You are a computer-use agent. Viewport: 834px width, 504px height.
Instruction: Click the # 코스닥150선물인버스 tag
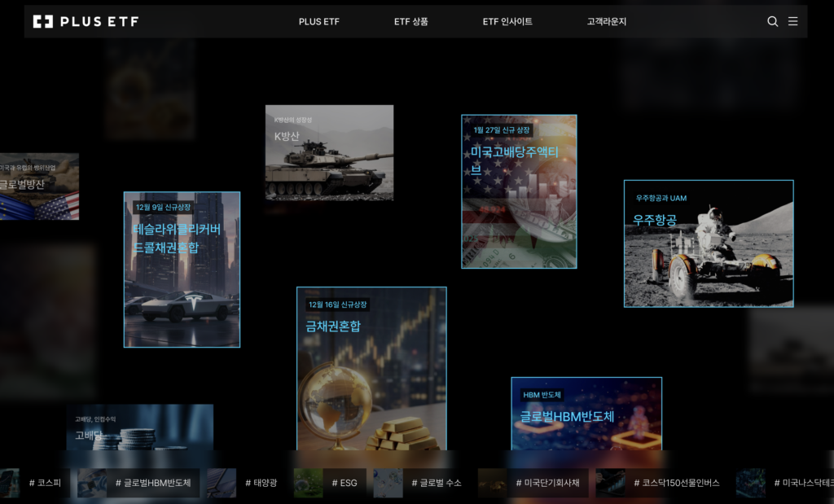tap(676, 483)
